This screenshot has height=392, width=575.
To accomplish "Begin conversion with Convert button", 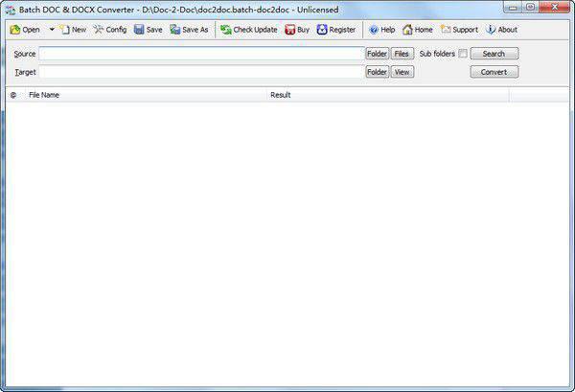I will [x=494, y=72].
